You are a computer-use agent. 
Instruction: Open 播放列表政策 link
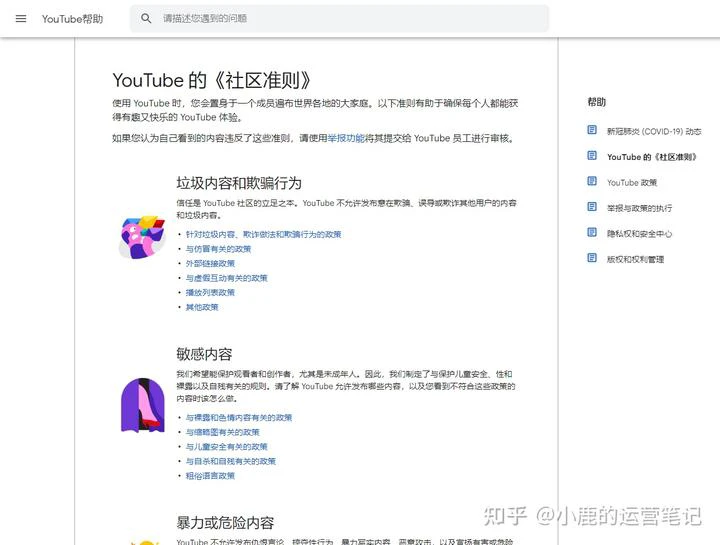click(x=210, y=292)
